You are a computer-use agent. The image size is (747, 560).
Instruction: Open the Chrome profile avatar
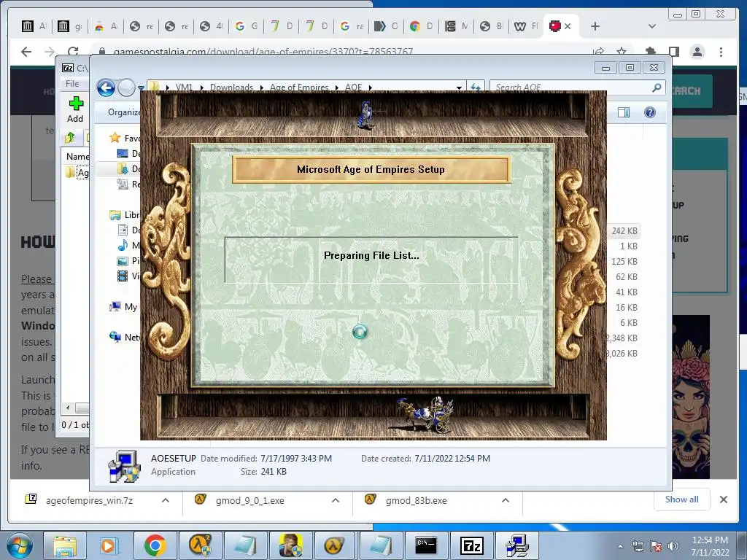pyautogui.click(x=697, y=52)
